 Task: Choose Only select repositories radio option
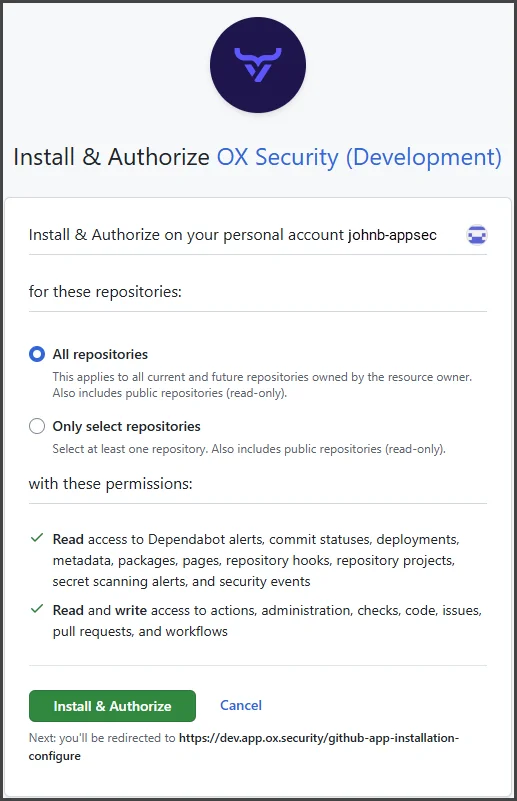[37, 426]
